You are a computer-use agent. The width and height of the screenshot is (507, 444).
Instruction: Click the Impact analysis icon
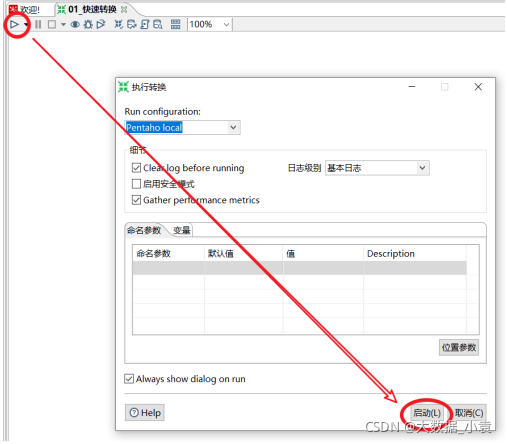coord(132,24)
